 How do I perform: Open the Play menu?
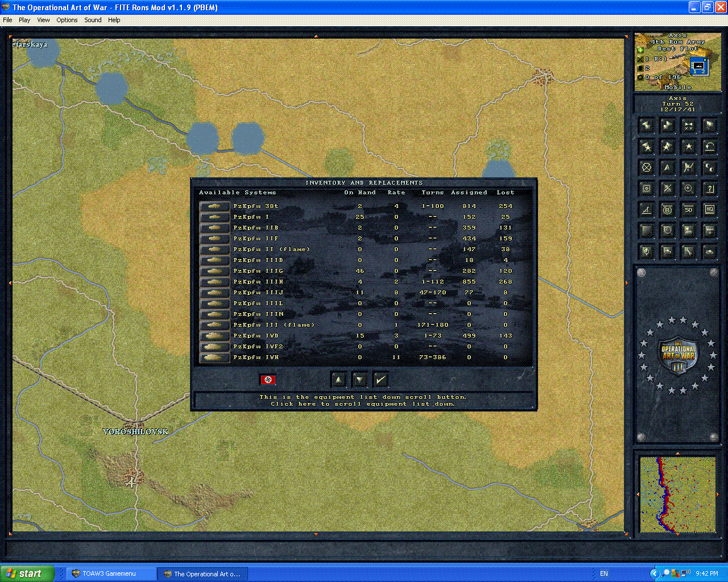24,20
